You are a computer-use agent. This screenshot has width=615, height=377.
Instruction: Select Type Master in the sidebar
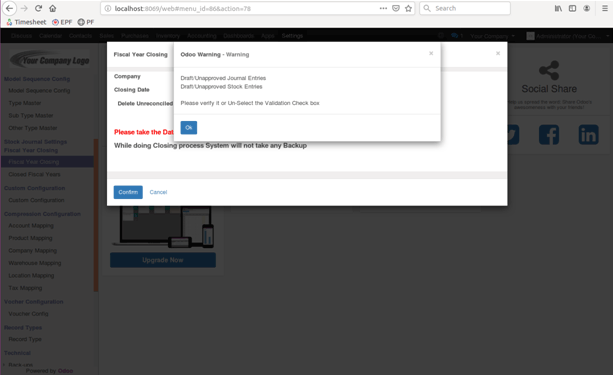tap(25, 103)
